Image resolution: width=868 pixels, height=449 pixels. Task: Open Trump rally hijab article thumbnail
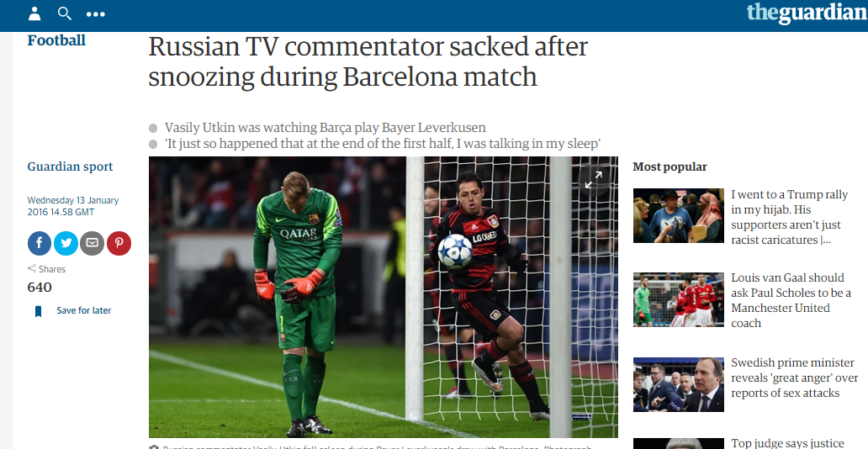[679, 215]
